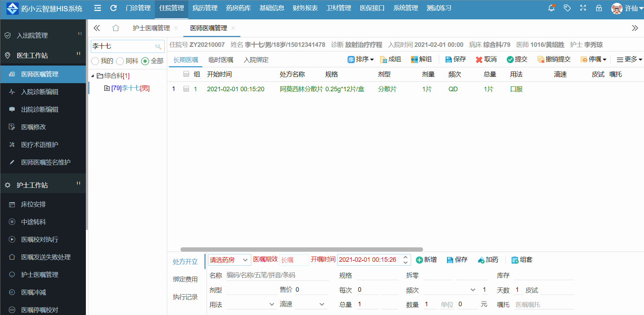Open the 更多 more menu
The height and width of the screenshot is (315, 644).
(629, 60)
